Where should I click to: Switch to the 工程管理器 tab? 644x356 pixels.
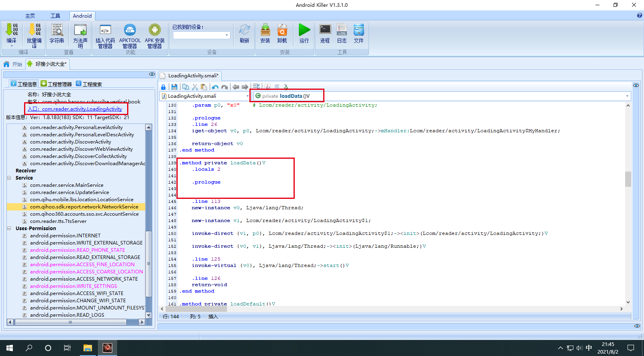56,84
